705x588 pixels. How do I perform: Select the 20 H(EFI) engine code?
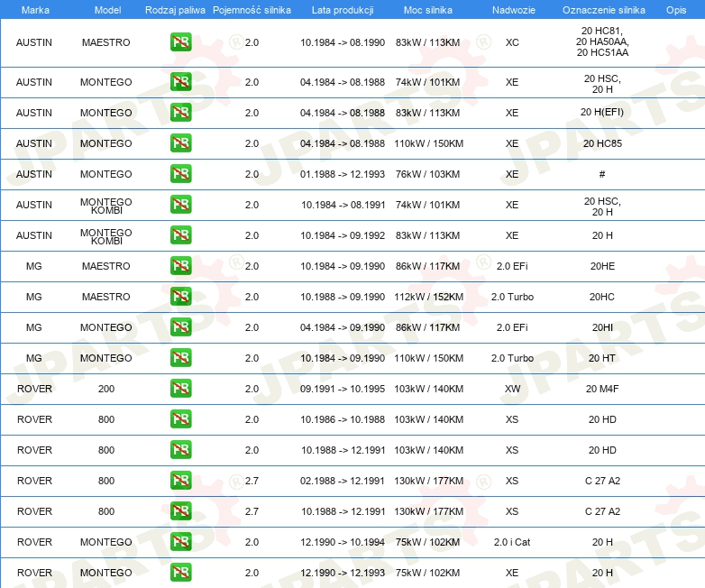click(x=602, y=112)
